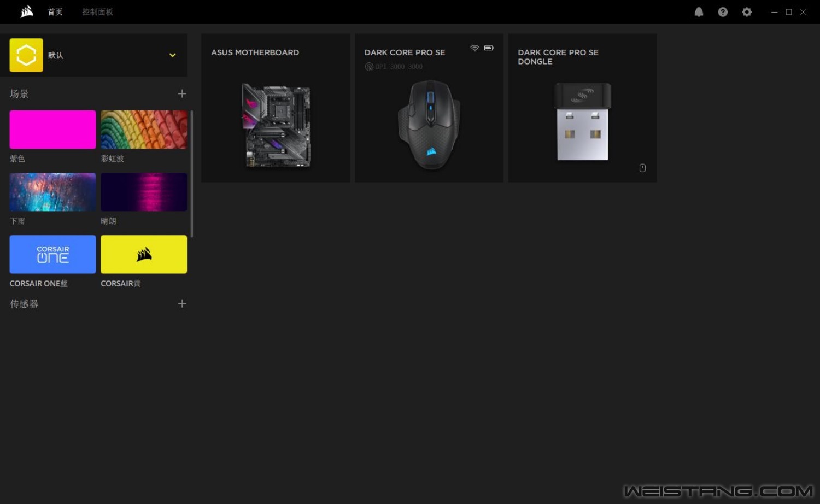
Task: Minimize the iCUE window
Action: coord(774,12)
